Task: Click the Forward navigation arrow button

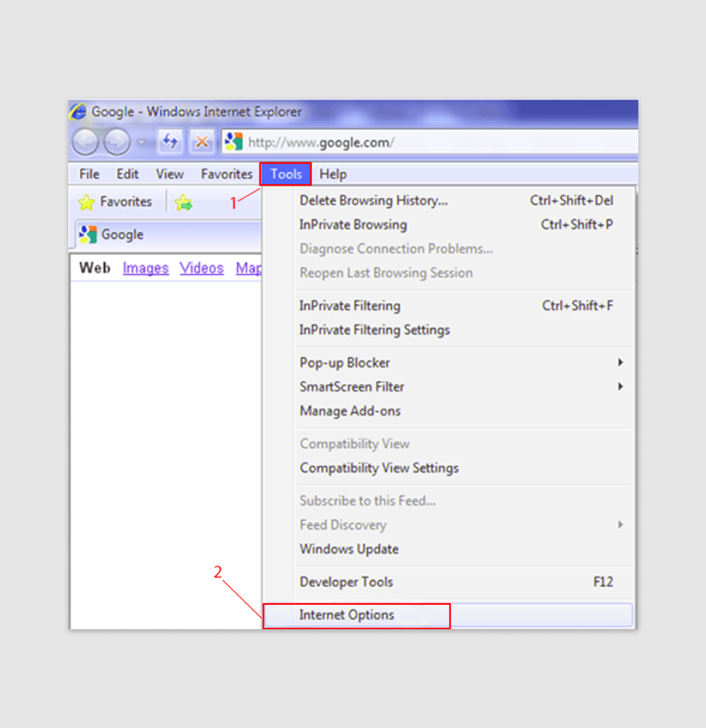Action: [x=117, y=142]
